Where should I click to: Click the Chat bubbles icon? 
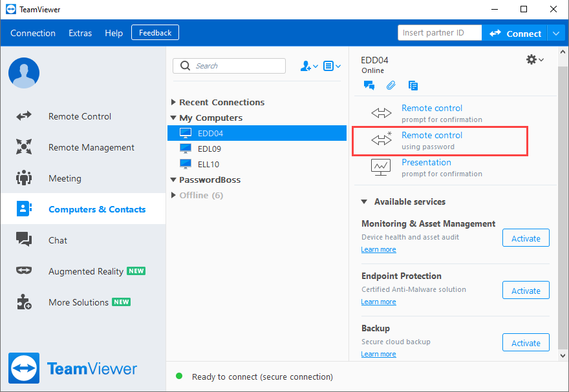(24, 240)
